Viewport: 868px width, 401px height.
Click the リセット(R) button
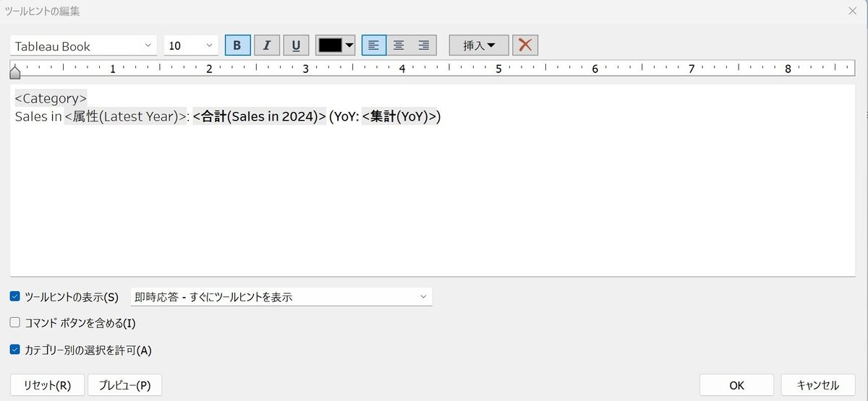[47, 385]
